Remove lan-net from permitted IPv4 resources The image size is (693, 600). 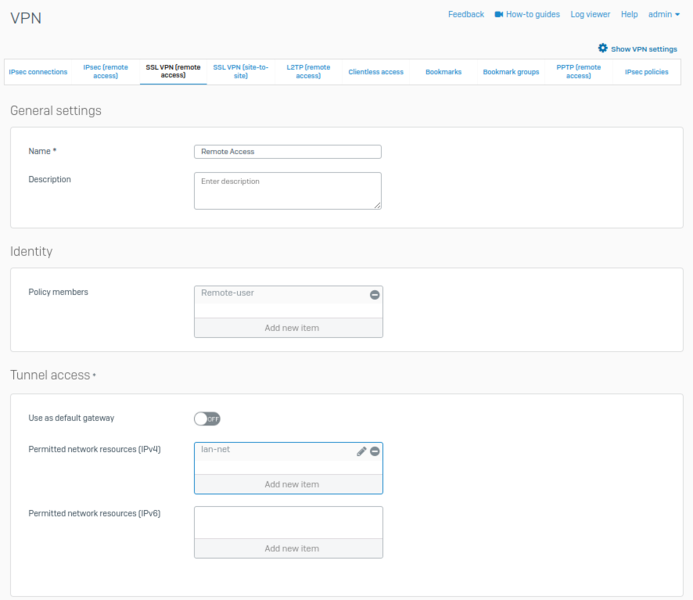(x=375, y=452)
